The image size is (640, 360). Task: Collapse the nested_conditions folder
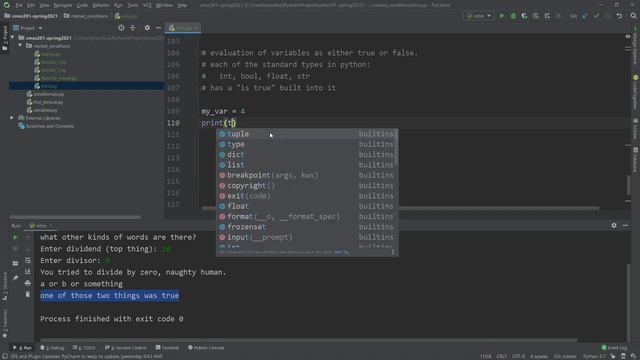tap(20, 46)
